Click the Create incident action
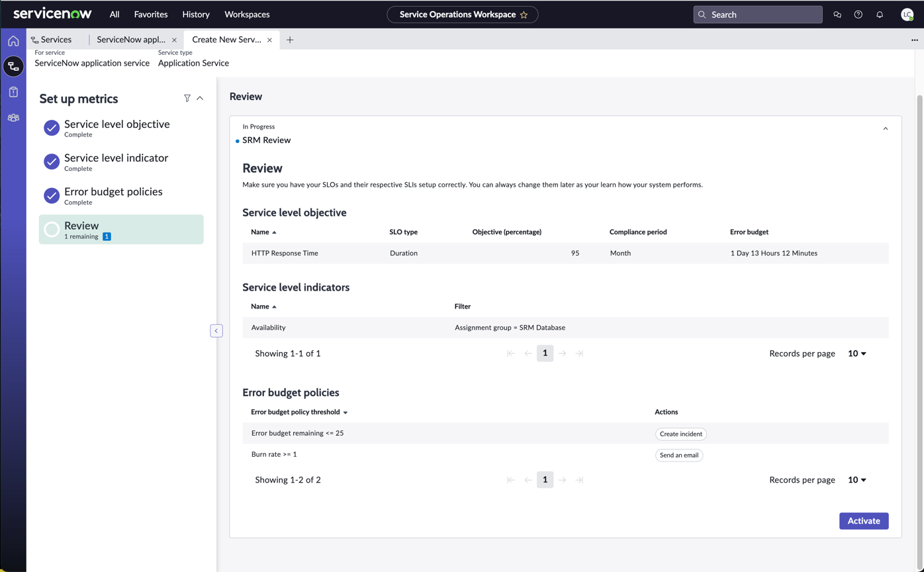This screenshot has width=924, height=572. (x=681, y=434)
